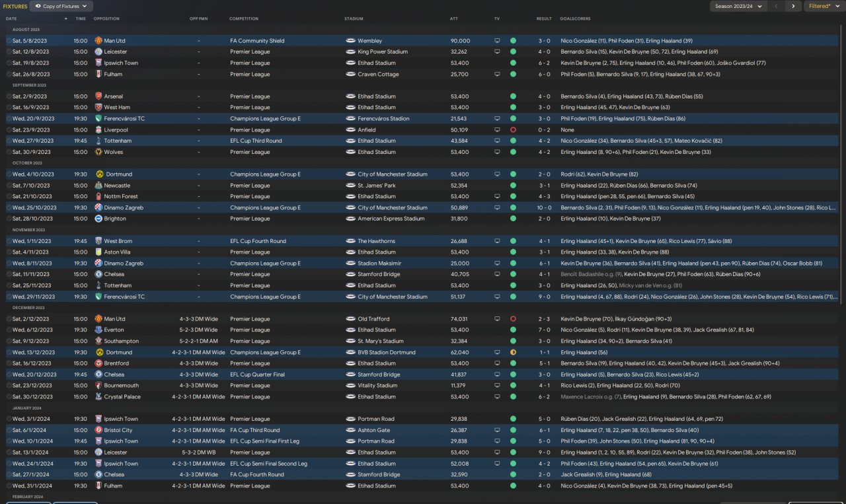Screen dimensions: 846x504
Task: Click the Bournemouth club badge
Action: pyautogui.click(x=98, y=386)
